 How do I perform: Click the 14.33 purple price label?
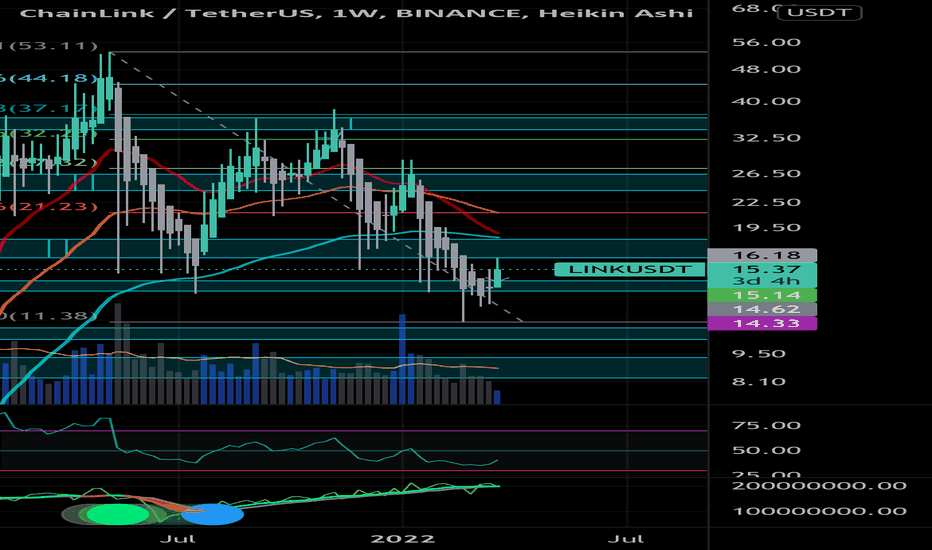[763, 323]
